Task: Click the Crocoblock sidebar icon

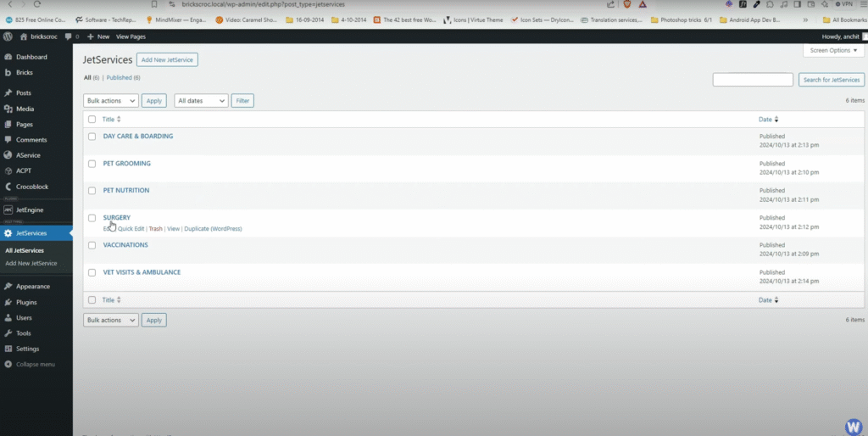Action: tap(8, 187)
